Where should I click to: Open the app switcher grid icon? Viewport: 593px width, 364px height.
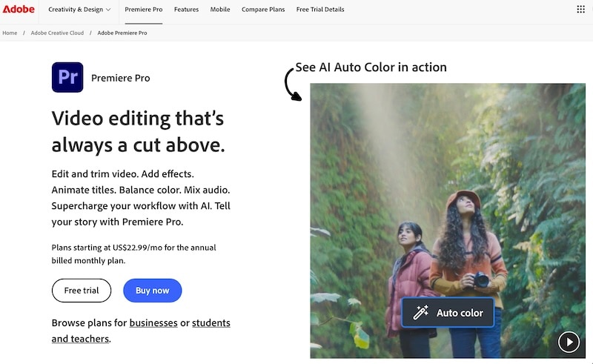[580, 9]
